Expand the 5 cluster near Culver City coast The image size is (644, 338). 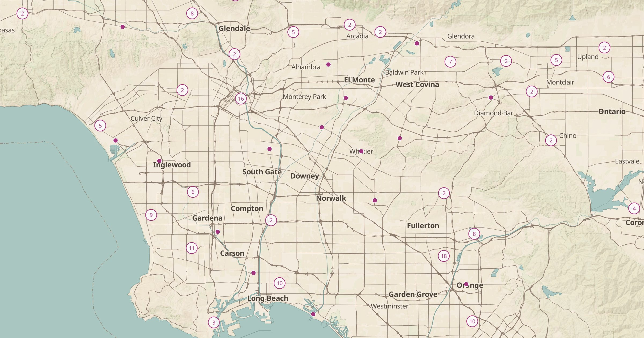pyautogui.click(x=100, y=126)
